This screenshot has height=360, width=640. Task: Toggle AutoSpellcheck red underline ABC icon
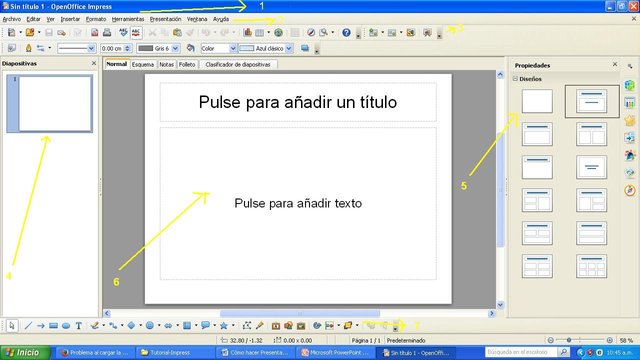pyautogui.click(x=136, y=32)
